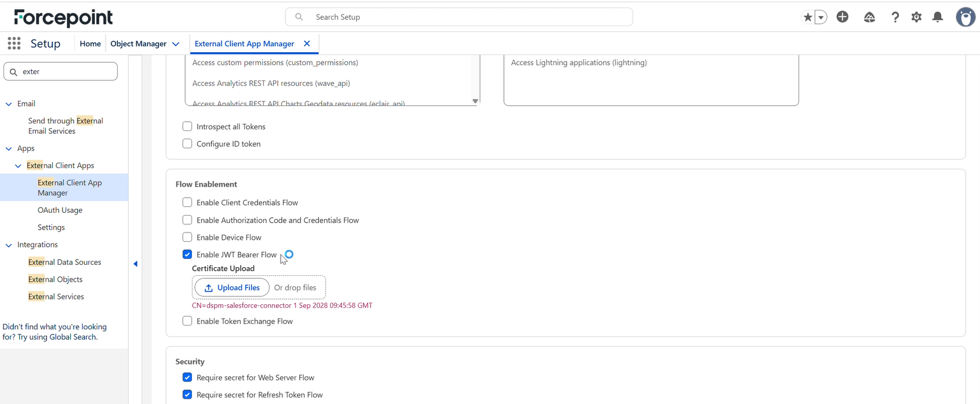This screenshot has width=980, height=404.
Task: Select Access Analytics REST API resources scope
Action: [x=271, y=83]
